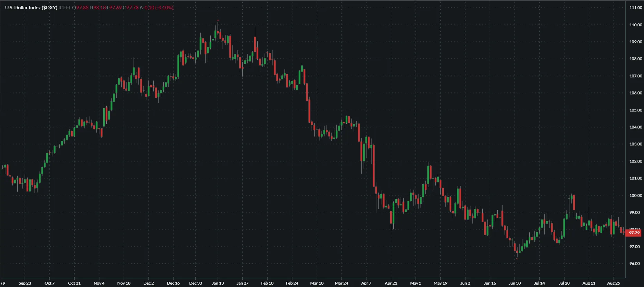Select the Open value O97.88

coord(80,8)
